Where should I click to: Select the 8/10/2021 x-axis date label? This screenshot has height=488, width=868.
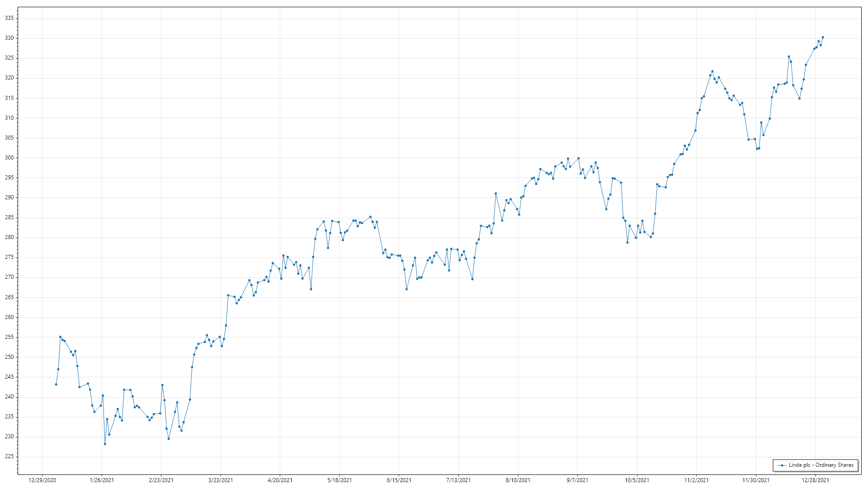click(x=518, y=480)
